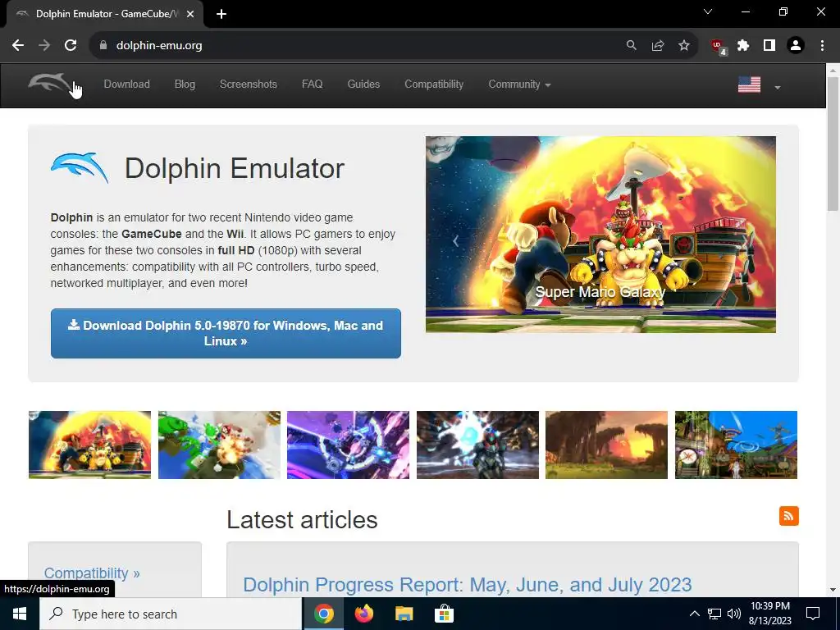This screenshot has height=630, width=840.
Task: Open the sunset landscape thumbnail
Action: pyautogui.click(x=606, y=445)
